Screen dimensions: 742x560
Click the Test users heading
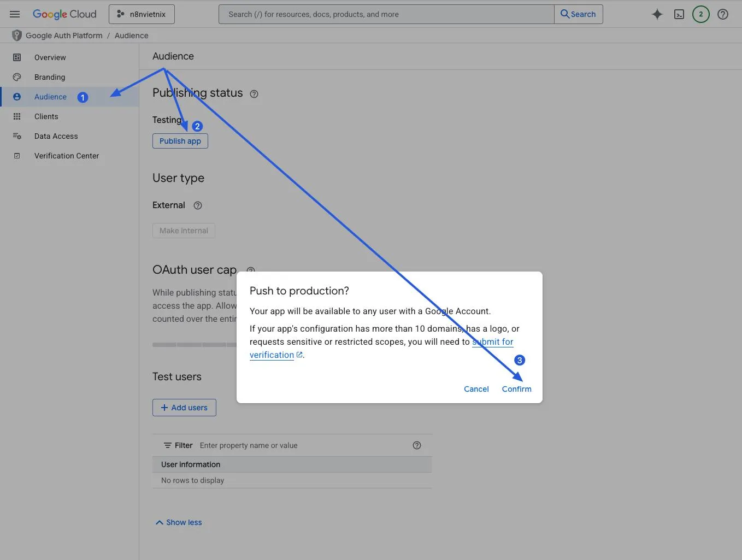pyautogui.click(x=176, y=376)
